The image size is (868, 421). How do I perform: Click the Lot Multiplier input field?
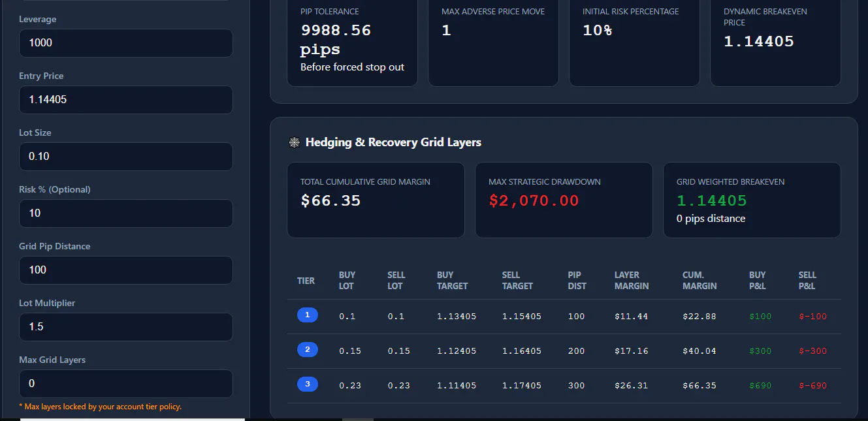tap(126, 327)
